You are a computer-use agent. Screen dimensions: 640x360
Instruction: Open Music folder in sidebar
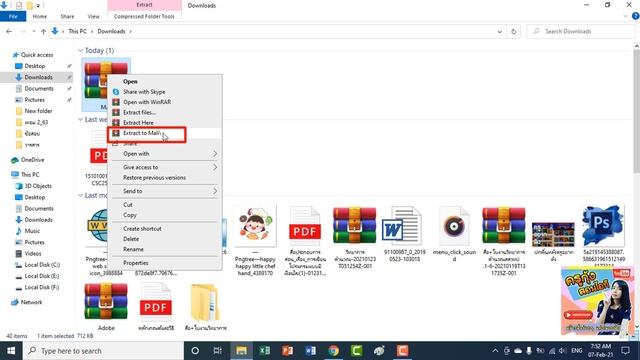32,231
